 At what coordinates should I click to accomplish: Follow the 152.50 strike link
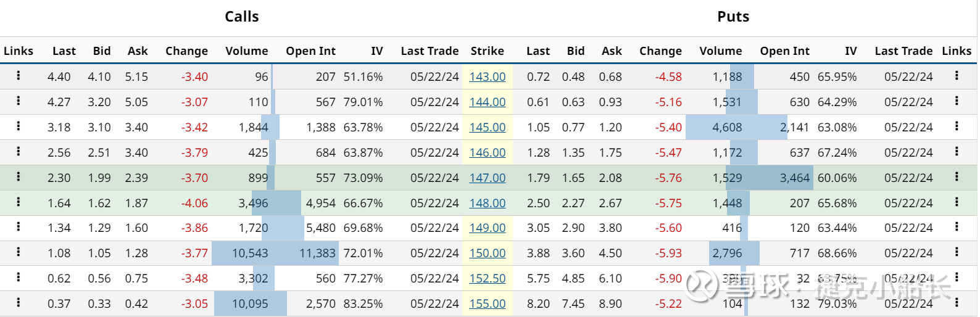click(487, 279)
